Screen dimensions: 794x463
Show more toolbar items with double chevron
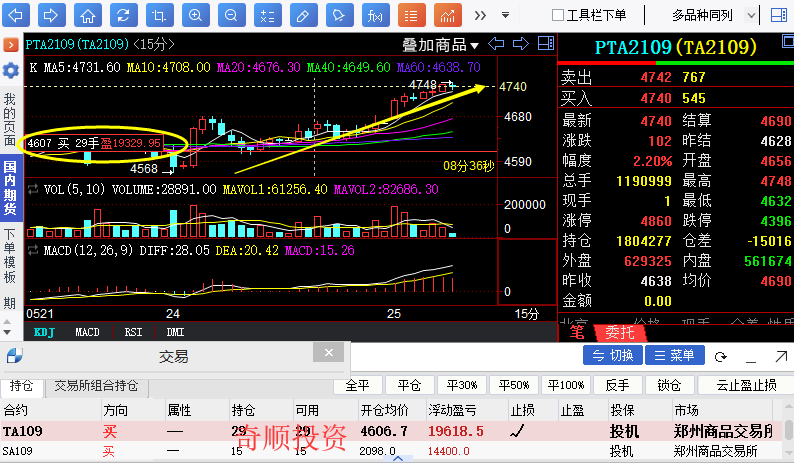pyautogui.click(x=480, y=15)
